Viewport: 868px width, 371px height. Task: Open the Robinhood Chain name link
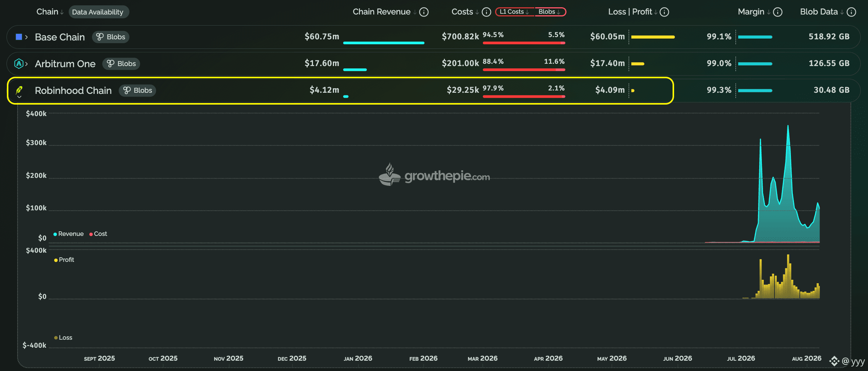click(x=73, y=90)
